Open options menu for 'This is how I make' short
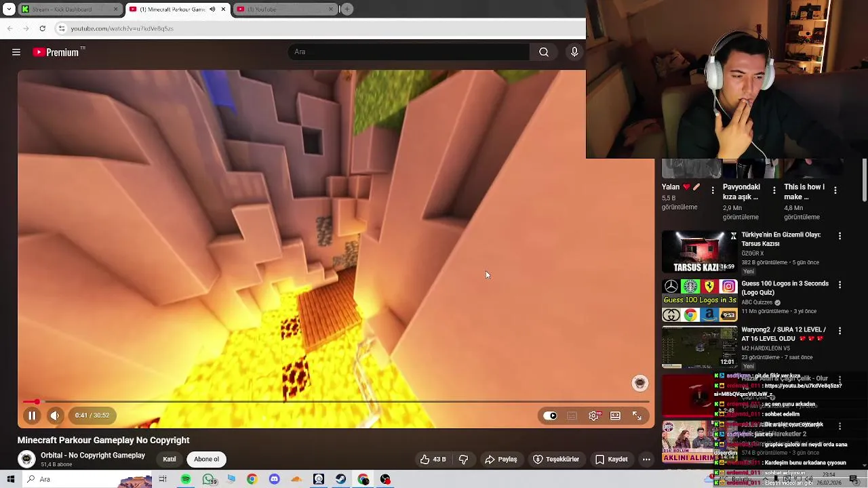 pos(835,190)
